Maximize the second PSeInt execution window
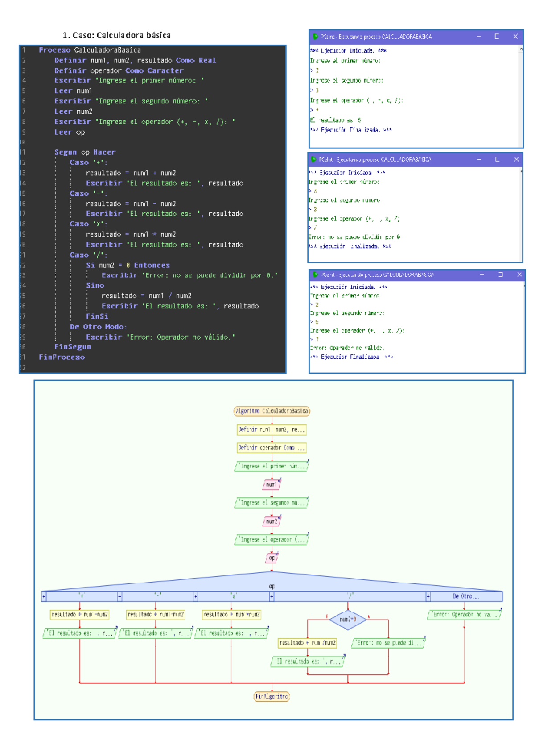Image resolution: width=535 pixels, height=756 pixels. pyautogui.click(x=497, y=159)
